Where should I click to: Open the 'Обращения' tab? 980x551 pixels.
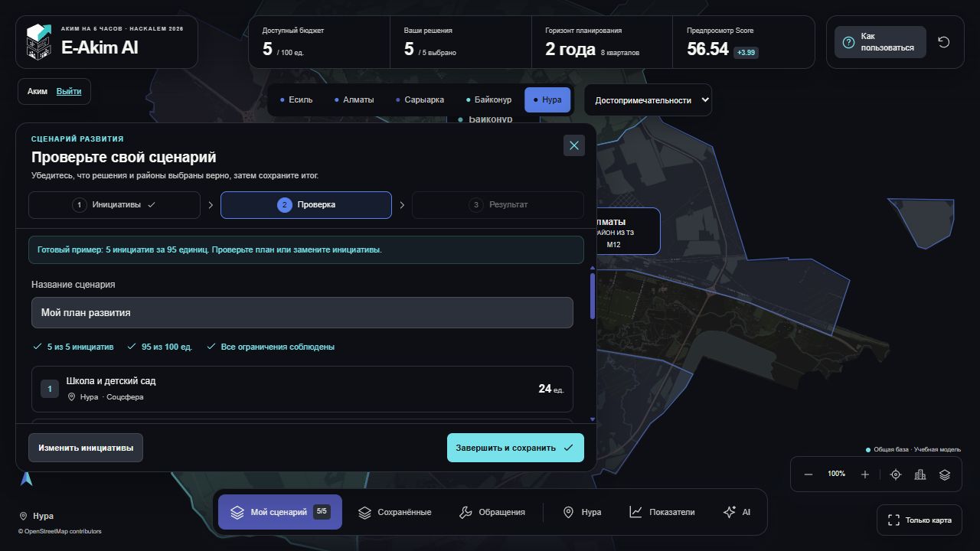click(492, 512)
